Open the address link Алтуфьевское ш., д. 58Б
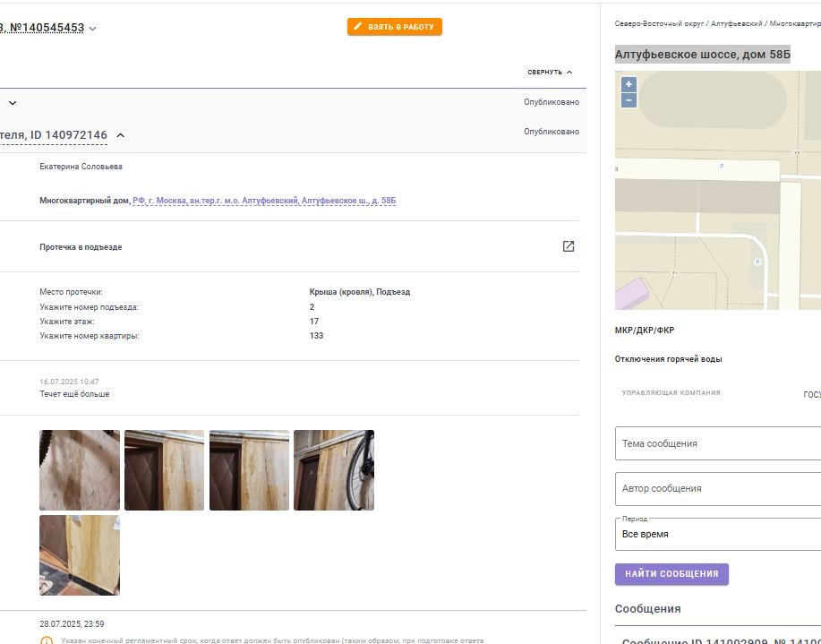821x644 pixels. pyautogui.click(x=264, y=201)
